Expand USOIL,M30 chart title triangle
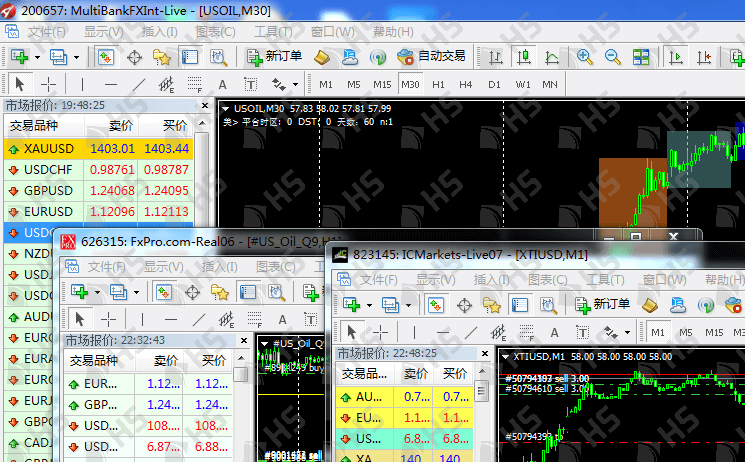 [x=226, y=109]
